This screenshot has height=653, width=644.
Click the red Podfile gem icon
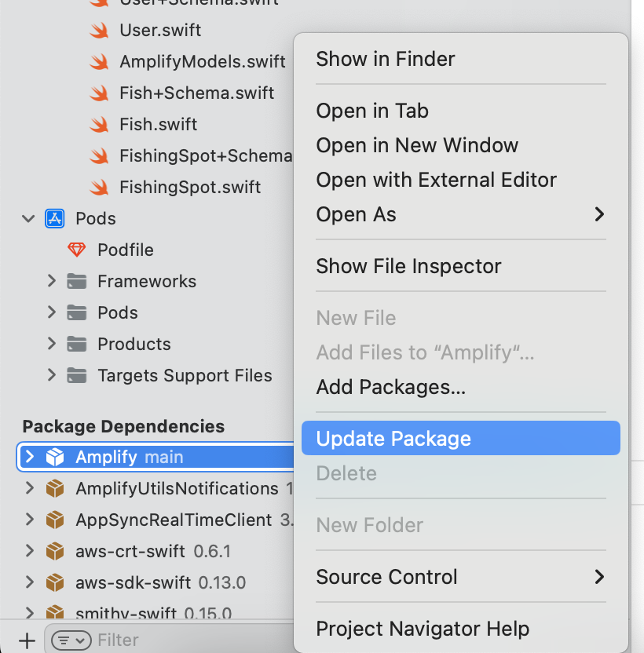tap(76, 250)
